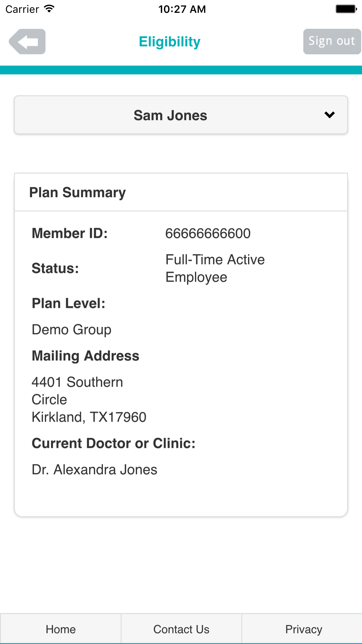Select the Plan Summary header
Screen dimensions: 362x644
78,192
